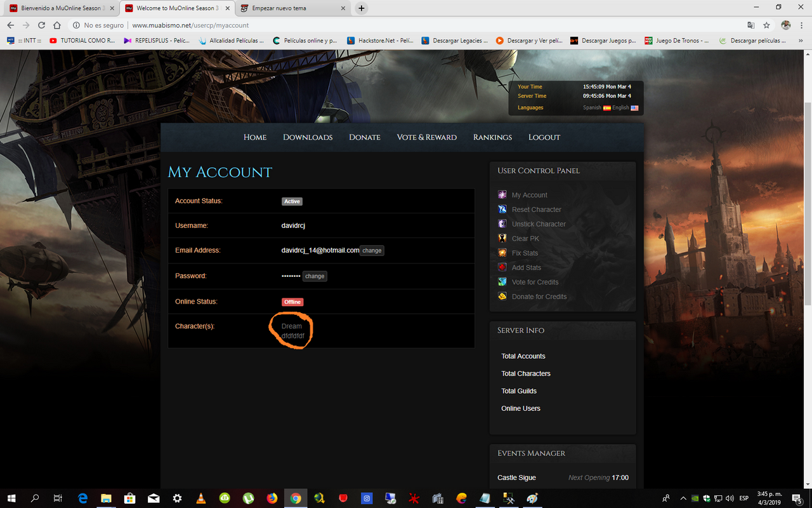Click the Offline status badge
The image size is (812, 508).
click(x=292, y=302)
